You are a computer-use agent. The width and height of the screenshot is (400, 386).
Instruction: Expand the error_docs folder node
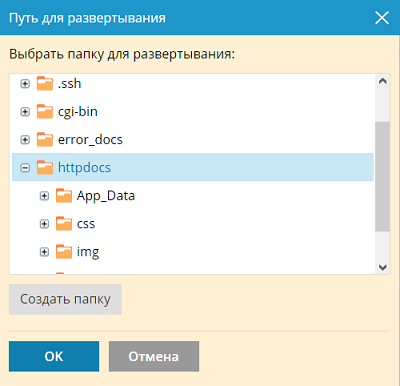click(x=25, y=140)
